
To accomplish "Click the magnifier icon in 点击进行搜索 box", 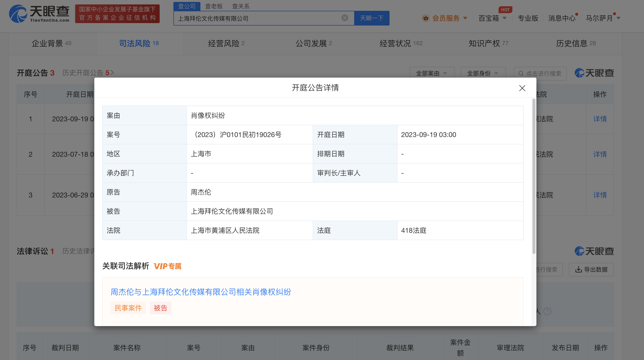I will 521,73.
